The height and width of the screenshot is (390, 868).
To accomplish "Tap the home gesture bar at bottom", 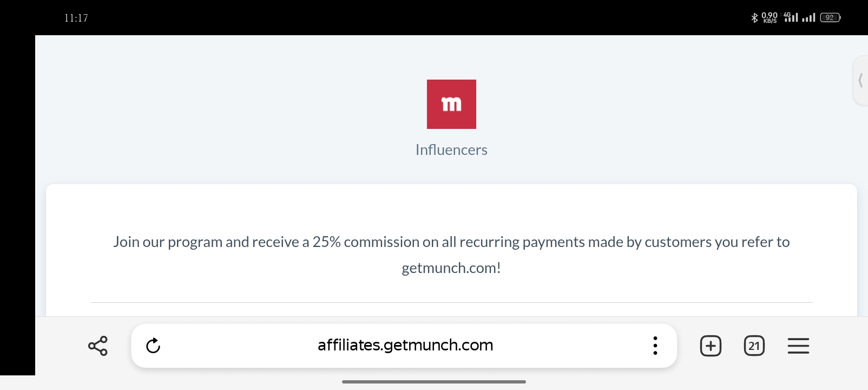I will pyautogui.click(x=434, y=382).
